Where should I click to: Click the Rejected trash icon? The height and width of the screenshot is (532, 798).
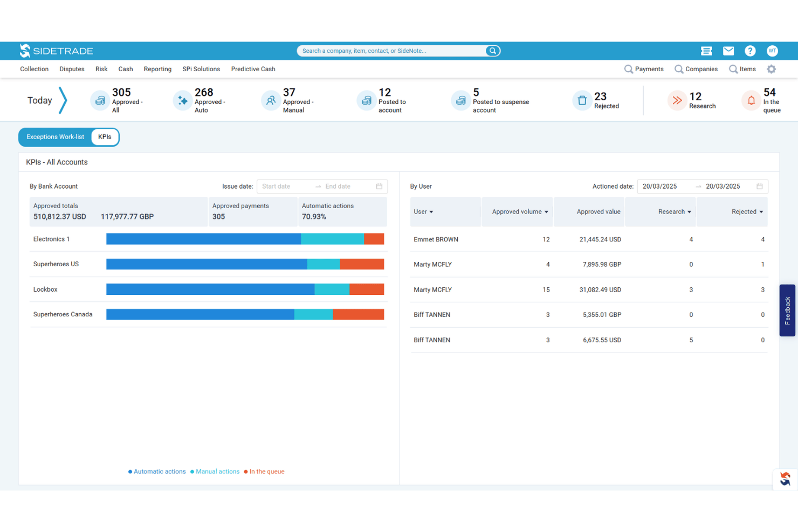(x=582, y=101)
